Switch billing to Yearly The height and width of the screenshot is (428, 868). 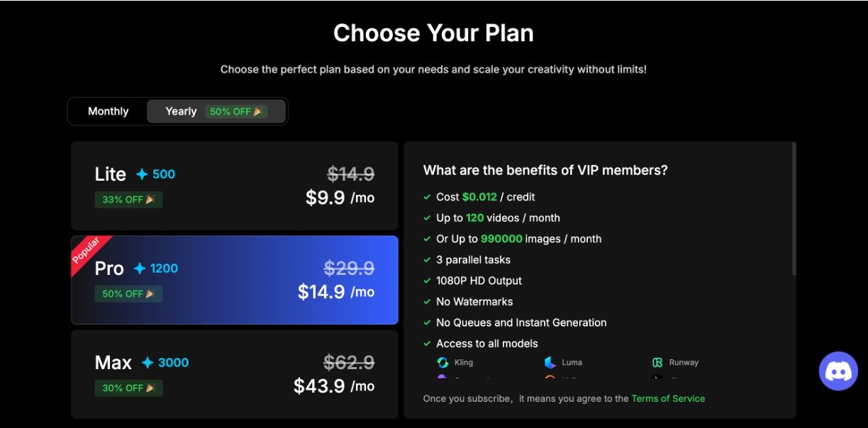tap(181, 111)
